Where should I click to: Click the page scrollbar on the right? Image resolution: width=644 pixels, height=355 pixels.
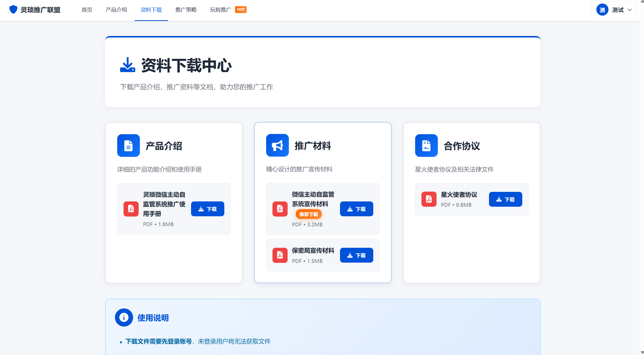(642, 176)
